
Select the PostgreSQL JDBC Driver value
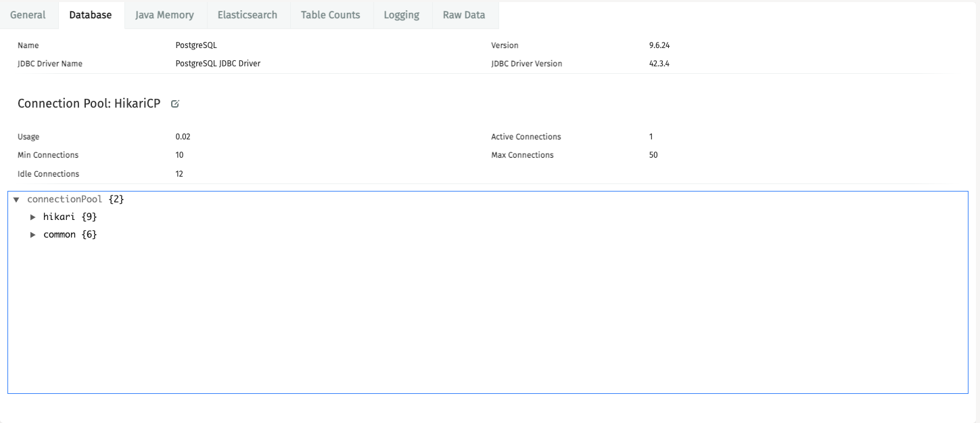click(x=216, y=63)
